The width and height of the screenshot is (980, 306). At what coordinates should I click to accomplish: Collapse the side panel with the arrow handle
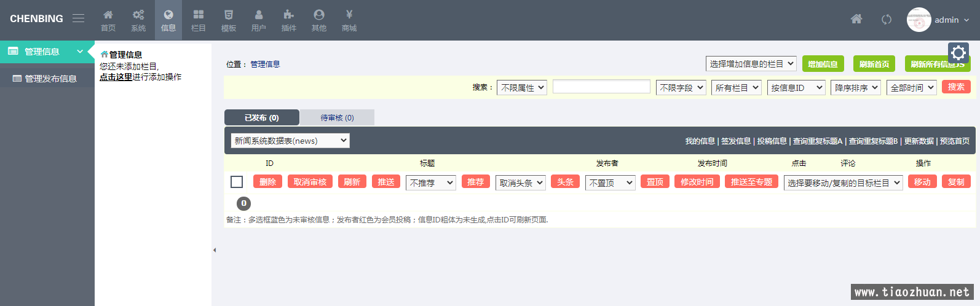coord(215,250)
